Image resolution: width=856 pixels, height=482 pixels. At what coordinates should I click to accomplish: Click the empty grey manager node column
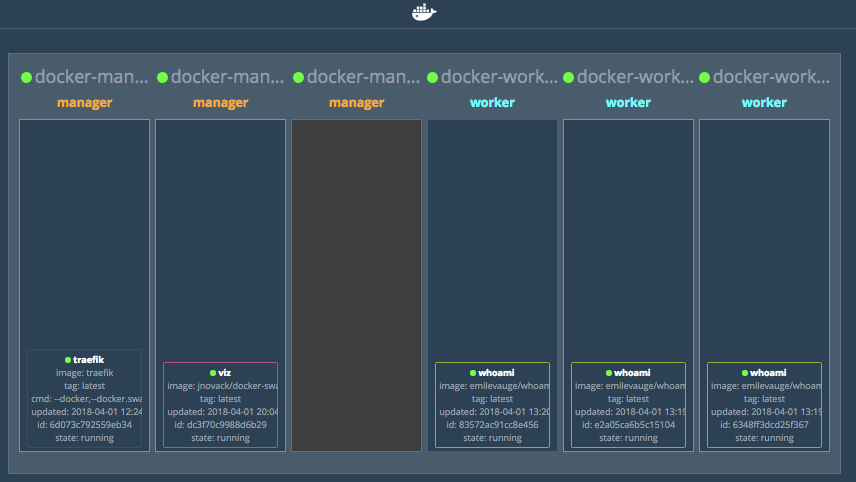click(x=356, y=285)
